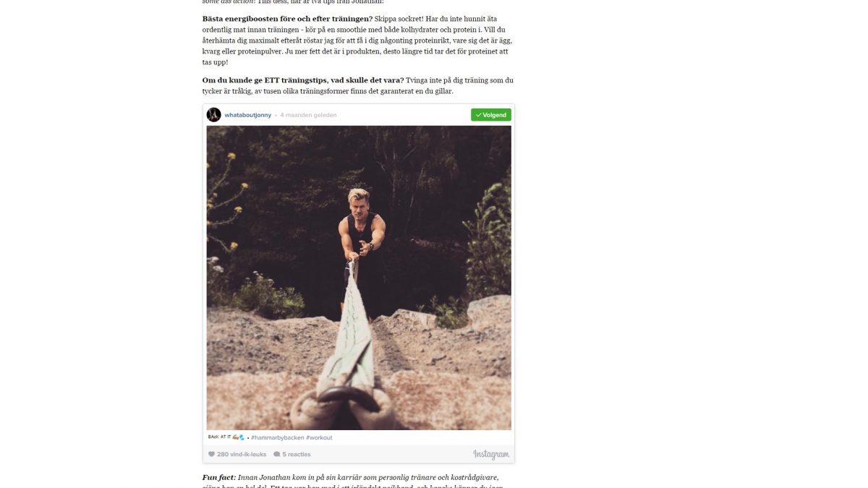The width and height of the screenshot is (868, 488).
Task: Click the checkmark inside the Volgend button
Action: 478,115
